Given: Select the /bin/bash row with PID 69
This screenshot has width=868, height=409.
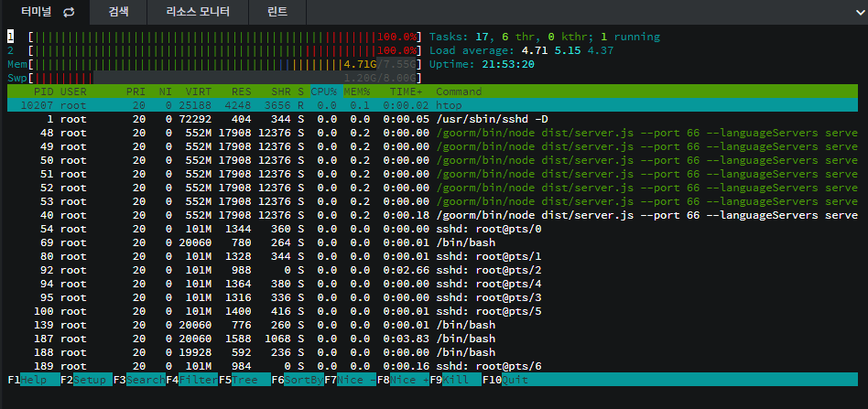Looking at the screenshot, I should [x=432, y=242].
